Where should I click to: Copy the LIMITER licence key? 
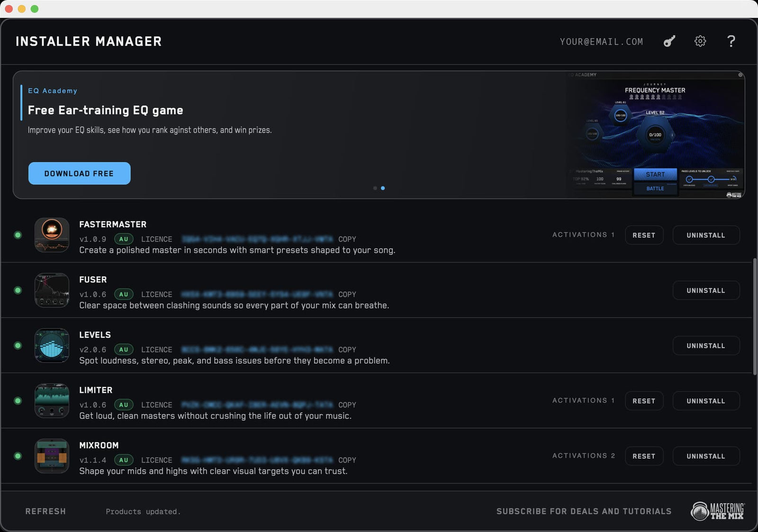coord(347,405)
